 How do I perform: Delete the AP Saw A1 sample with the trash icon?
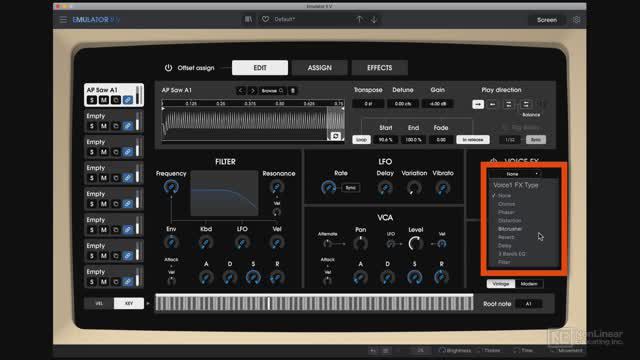pyautogui.click(x=293, y=91)
